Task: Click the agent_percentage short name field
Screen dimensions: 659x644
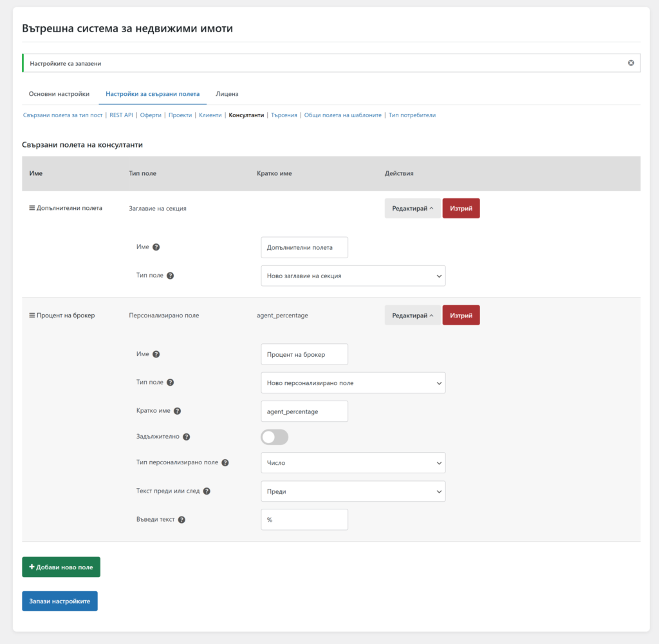Action: pyautogui.click(x=304, y=412)
